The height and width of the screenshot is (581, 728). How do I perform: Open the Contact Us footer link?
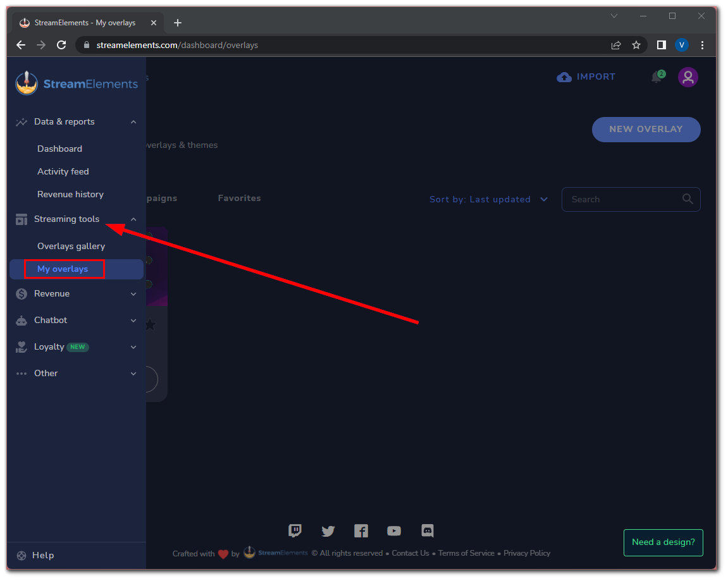tap(410, 553)
